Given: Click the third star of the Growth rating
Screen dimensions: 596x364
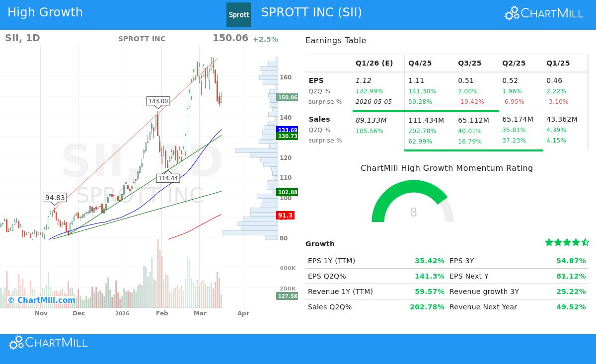Looking at the screenshot, I should pyautogui.click(x=567, y=242).
